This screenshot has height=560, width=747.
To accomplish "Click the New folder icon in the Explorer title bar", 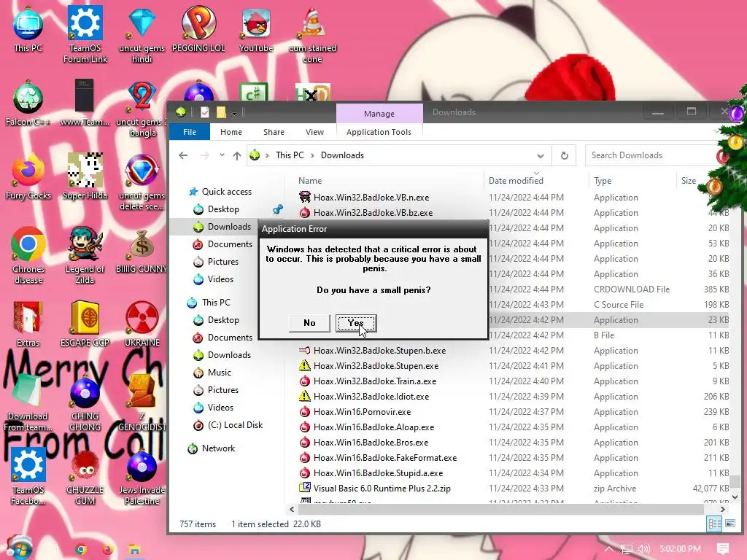I will point(221,112).
